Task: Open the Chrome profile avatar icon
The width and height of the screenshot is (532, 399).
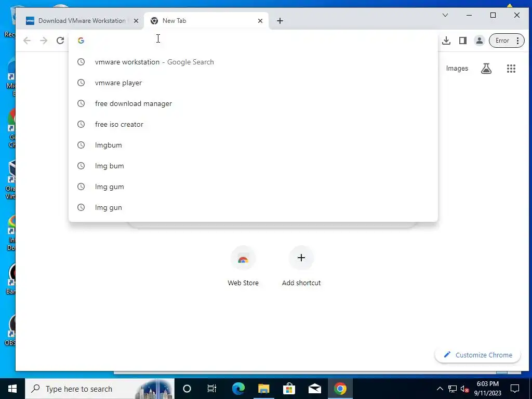Action: coord(480,41)
